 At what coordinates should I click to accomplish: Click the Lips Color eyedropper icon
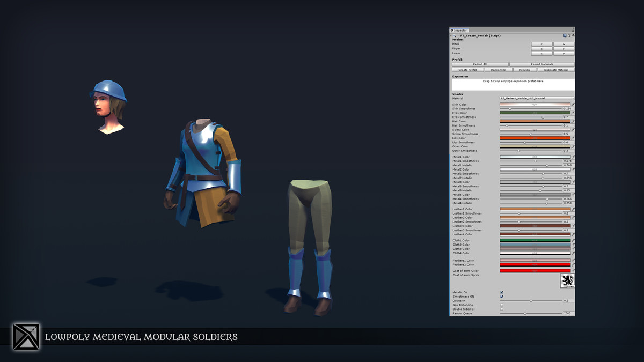573,138
